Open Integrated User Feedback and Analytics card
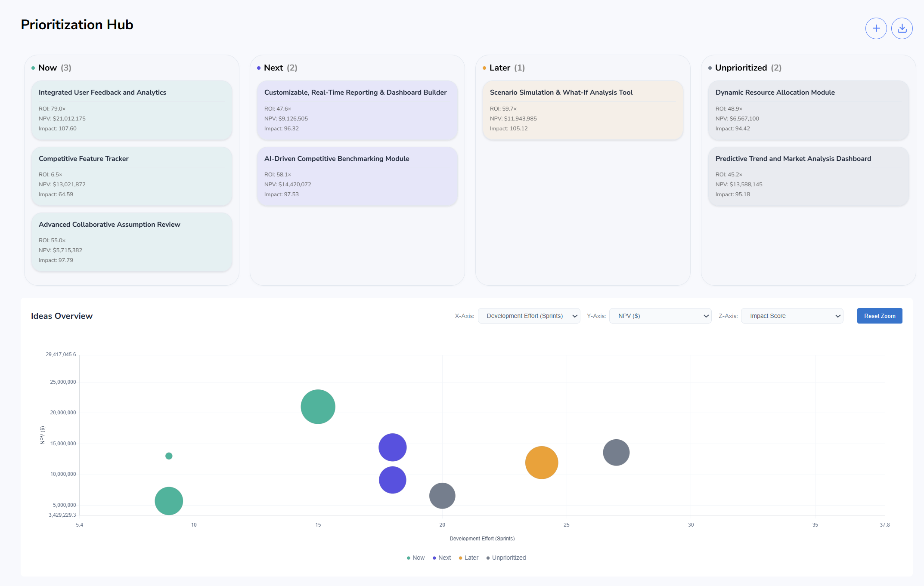Image resolution: width=924 pixels, height=586 pixels. pyautogui.click(x=132, y=110)
